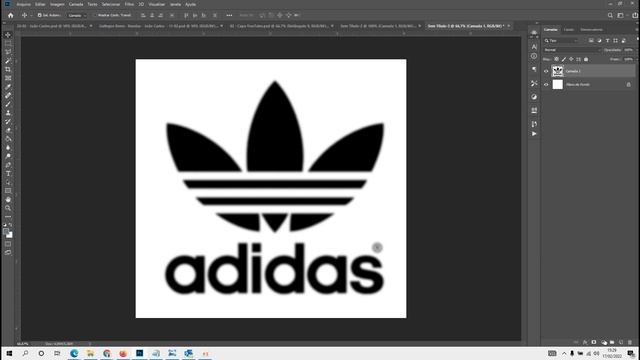Select the Lasso tool
The width and height of the screenshot is (640, 360).
[8, 52]
